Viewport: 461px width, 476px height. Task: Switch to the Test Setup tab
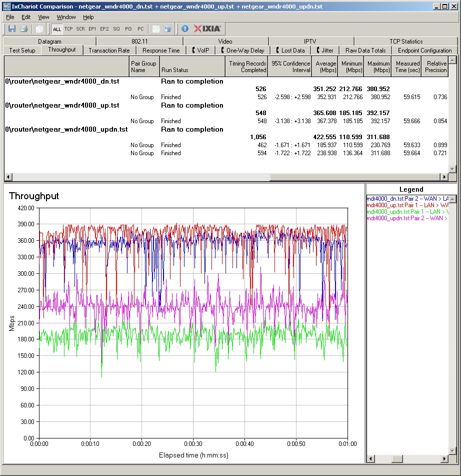[22, 51]
